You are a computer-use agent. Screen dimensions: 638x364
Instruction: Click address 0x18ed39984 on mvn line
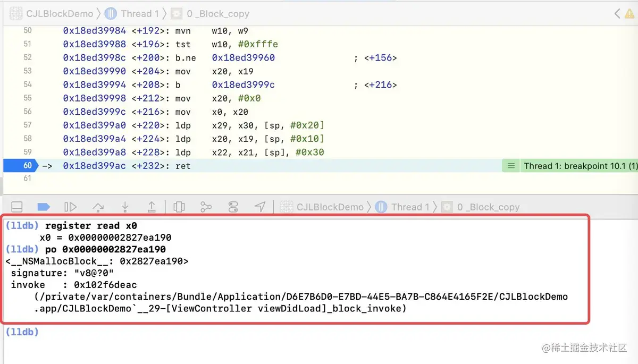pyautogui.click(x=95, y=31)
